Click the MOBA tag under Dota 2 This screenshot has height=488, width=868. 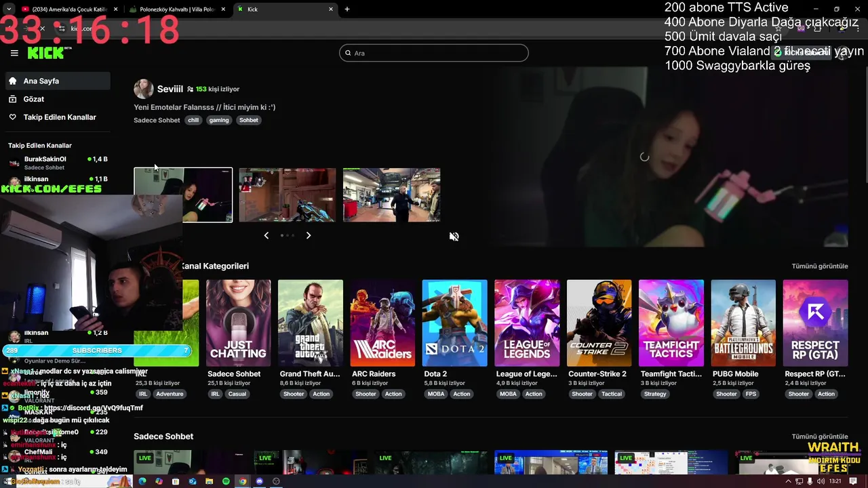435,394
